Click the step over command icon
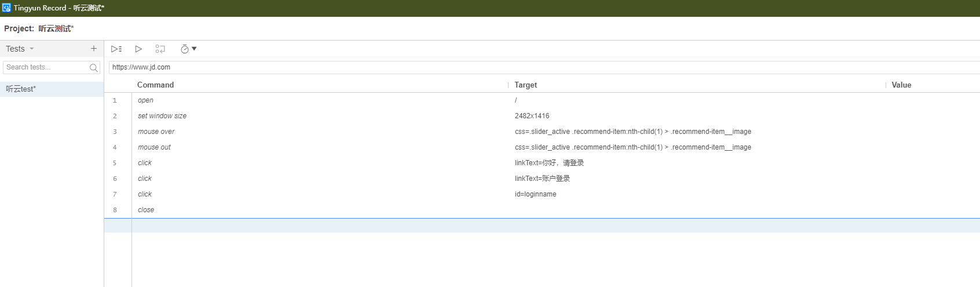The image size is (980, 287). tap(160, 49)
